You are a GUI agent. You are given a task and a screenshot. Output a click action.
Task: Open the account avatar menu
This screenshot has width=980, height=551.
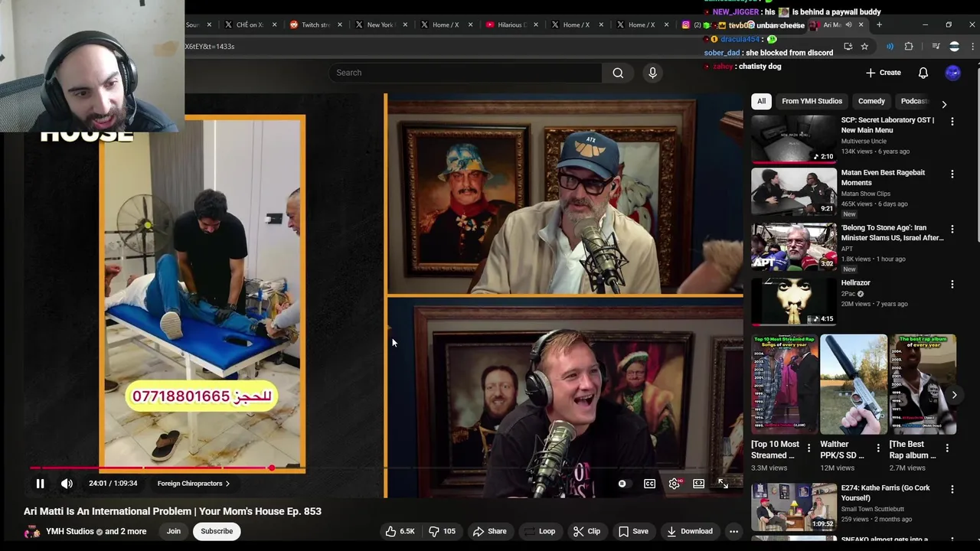pyautogui.click(x=953, y=73)
